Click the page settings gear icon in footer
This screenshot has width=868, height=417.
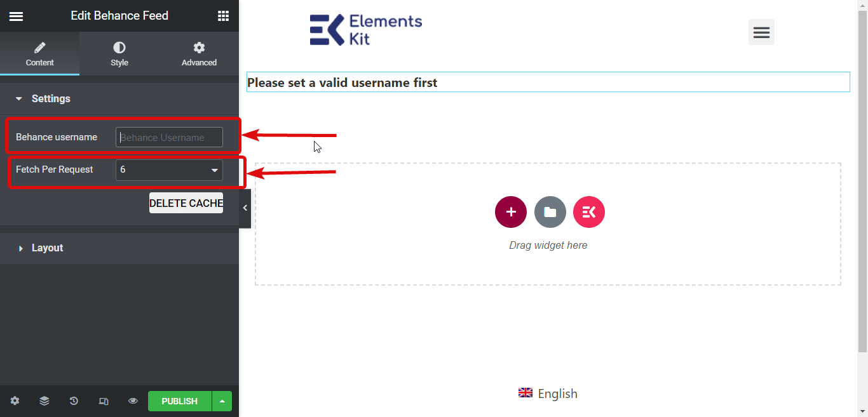[15, 401]
